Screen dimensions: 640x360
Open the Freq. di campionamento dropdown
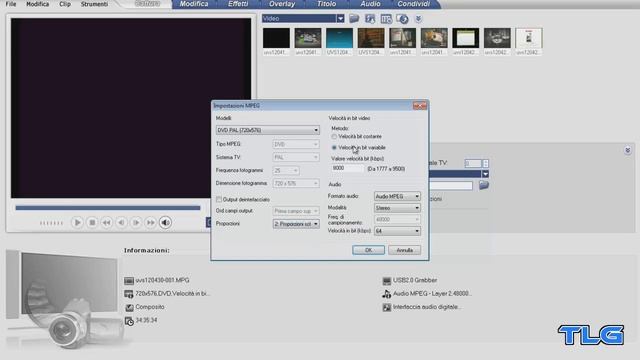point(397,219)
